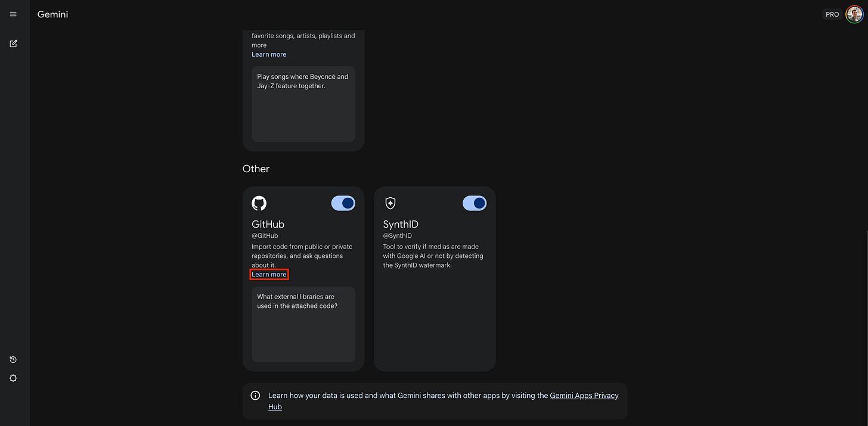The width and height of the screenshot is (868, 426).
Task: Open the sidebar hamburger menu
Action: pos(13,14)
